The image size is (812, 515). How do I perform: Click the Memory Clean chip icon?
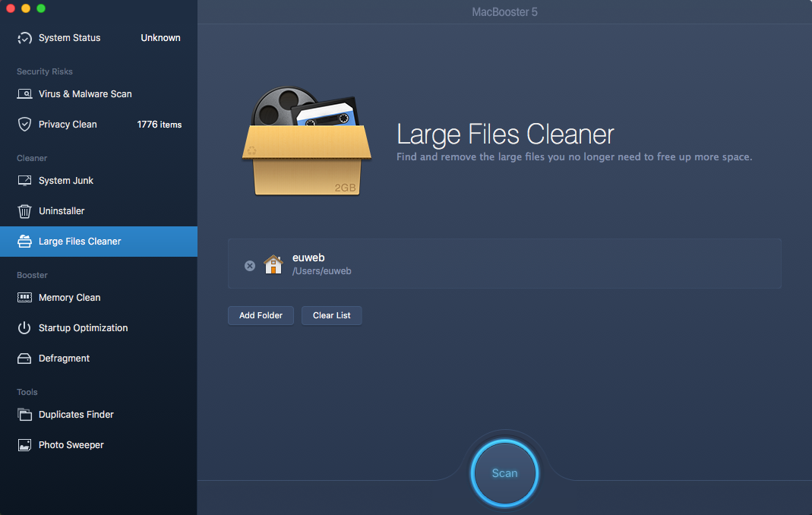click(x=24, y=298)
